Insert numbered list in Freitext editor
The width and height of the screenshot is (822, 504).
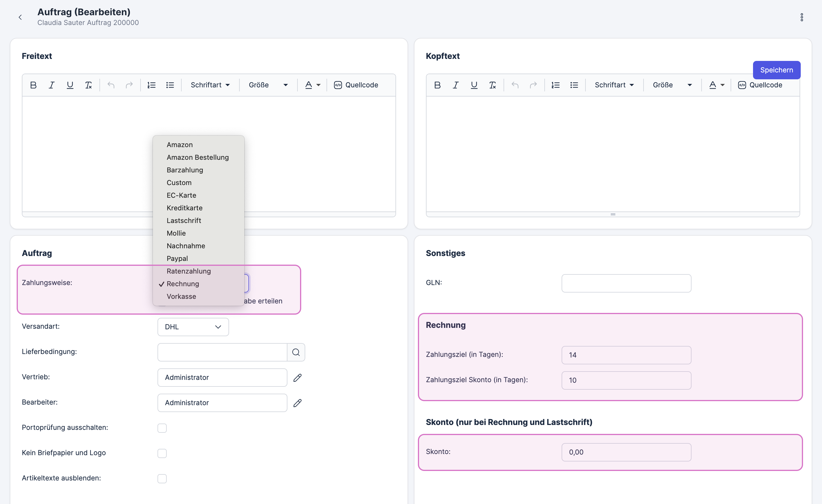151,85
